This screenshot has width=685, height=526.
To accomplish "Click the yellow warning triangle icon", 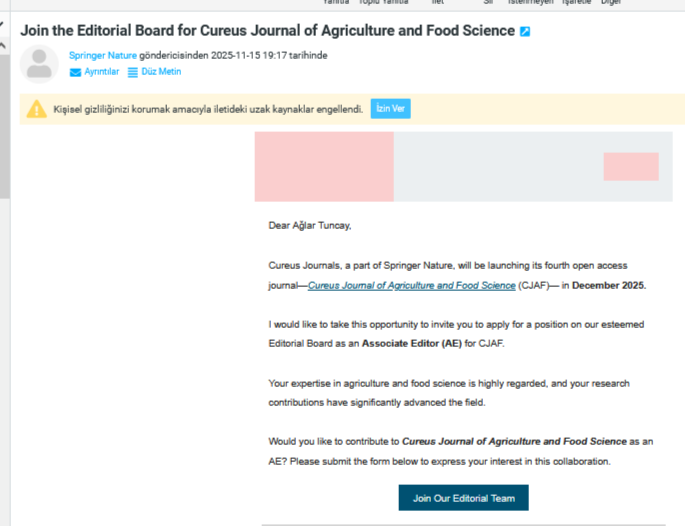I will (37, 110).
